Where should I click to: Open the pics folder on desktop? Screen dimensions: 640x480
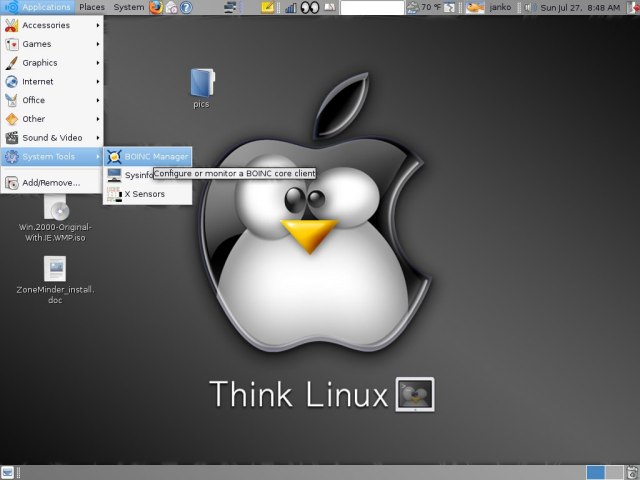click(202, 88)
